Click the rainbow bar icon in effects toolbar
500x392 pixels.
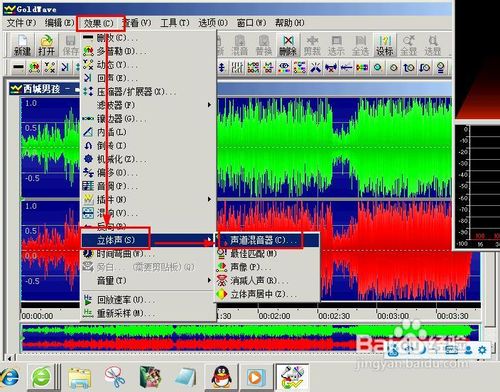click(x=362, y=68)
